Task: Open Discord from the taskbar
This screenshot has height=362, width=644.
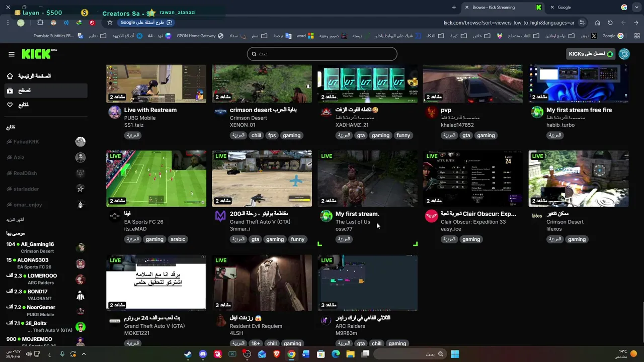Action: (203, 354)
